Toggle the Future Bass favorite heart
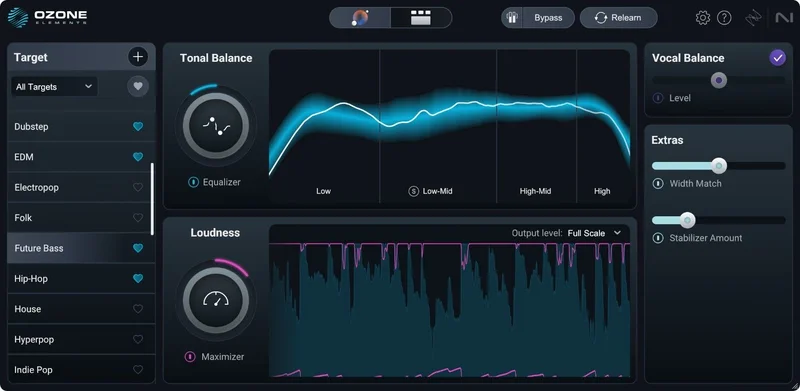800x391 pixels. (x=138, y=248)
